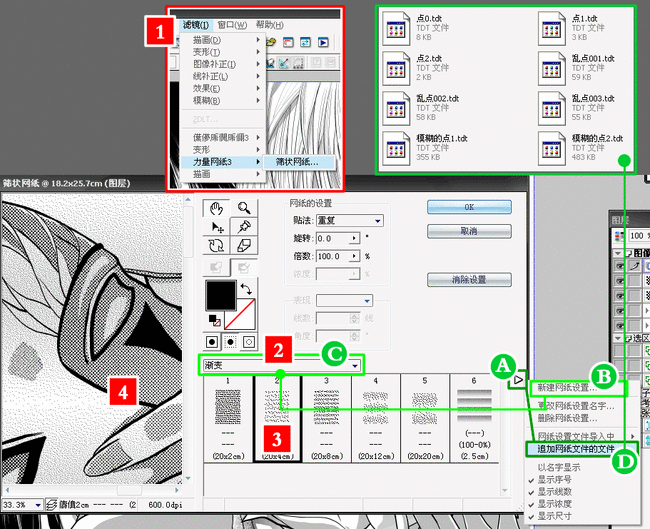Select the Zoom magnifier tool
Image resolution: width=650 pixels, height=529 pixels.
(x=244, y=208)
